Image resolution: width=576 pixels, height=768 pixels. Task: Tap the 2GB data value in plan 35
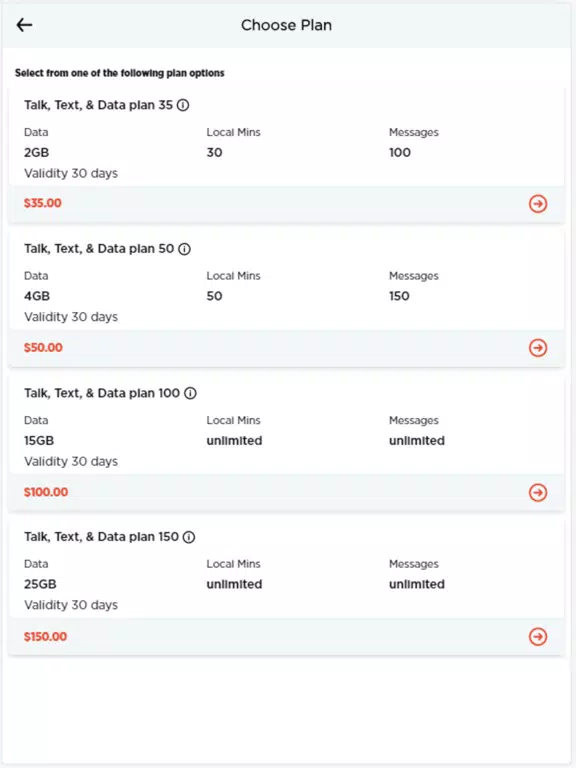(36, 152)
